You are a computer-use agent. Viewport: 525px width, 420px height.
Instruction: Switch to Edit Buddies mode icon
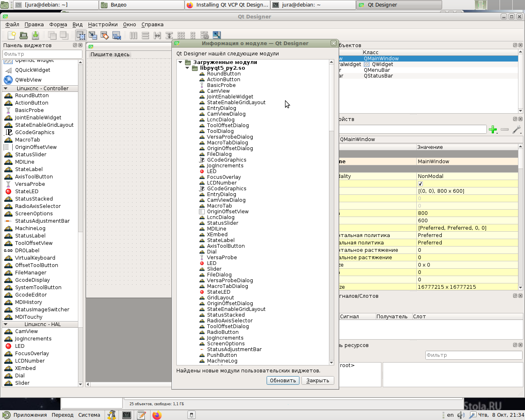pos(105,36)
